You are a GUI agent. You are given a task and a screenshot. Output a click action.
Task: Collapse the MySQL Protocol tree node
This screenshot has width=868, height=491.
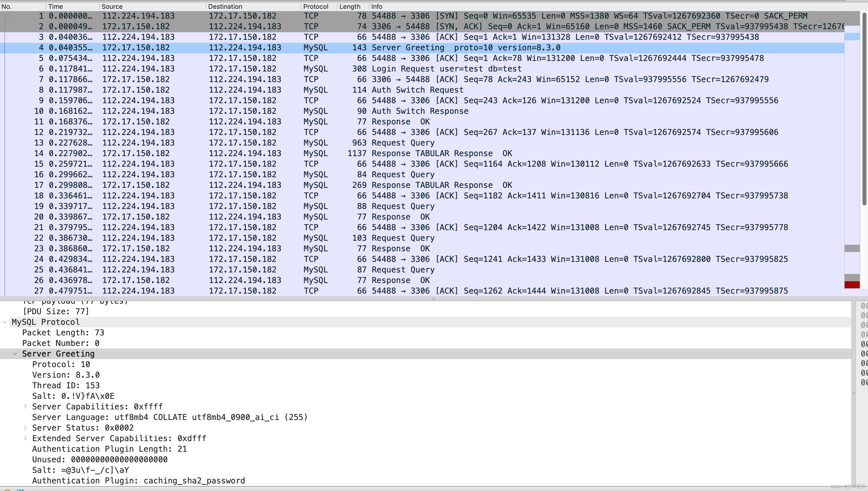tap(5, 322)
